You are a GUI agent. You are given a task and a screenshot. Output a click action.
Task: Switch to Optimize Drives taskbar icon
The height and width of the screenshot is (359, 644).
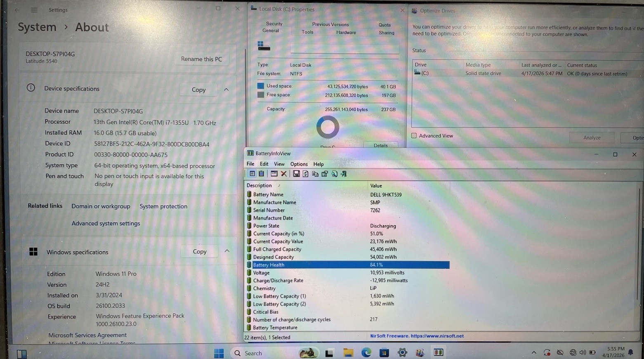coord(420,352)
